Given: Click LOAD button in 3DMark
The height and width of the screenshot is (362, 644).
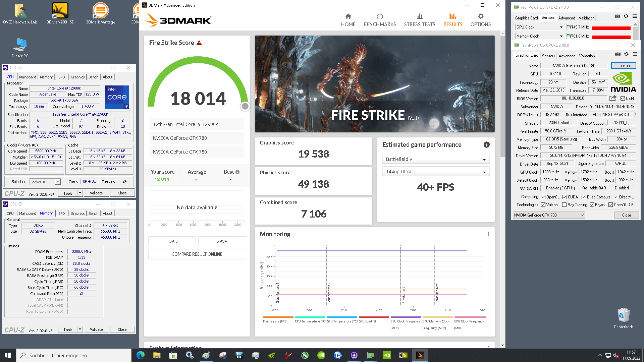Looking at the screenshot, I should tap(172, 241).
